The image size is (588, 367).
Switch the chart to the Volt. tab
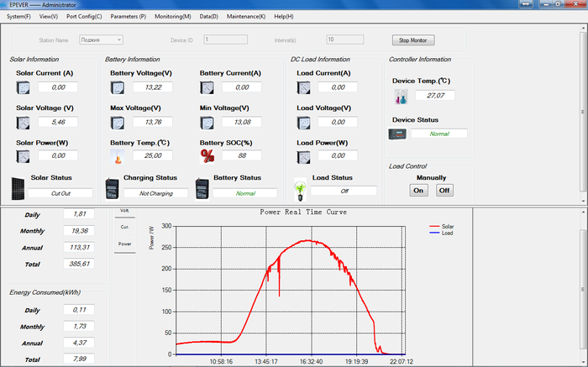[x=124, y=210]
